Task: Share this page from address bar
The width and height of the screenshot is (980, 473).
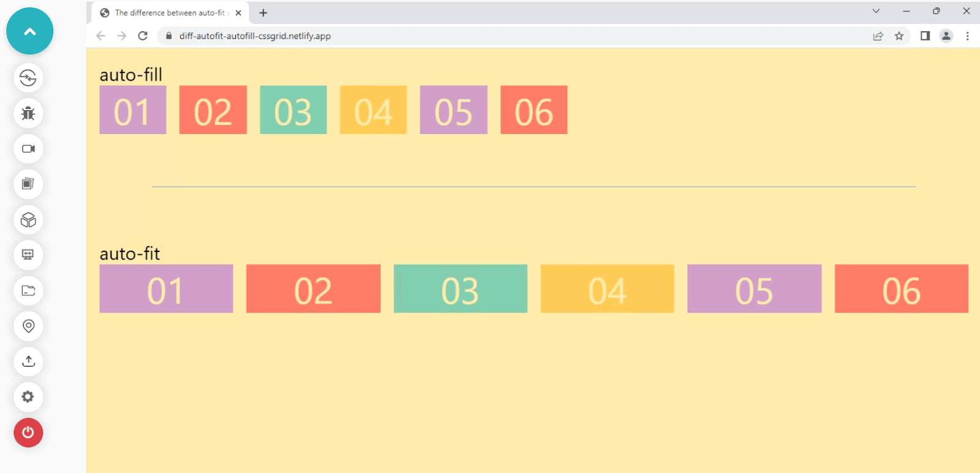Action: point(878,36)
